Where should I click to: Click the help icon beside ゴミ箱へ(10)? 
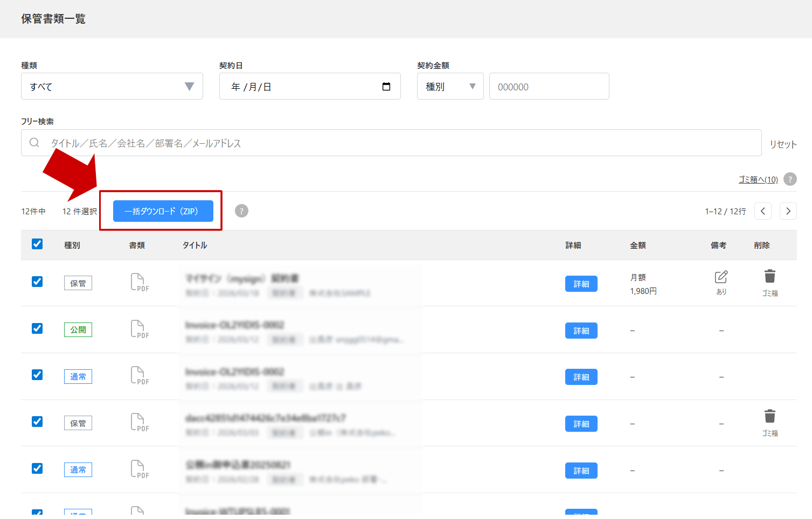(789, 179)
